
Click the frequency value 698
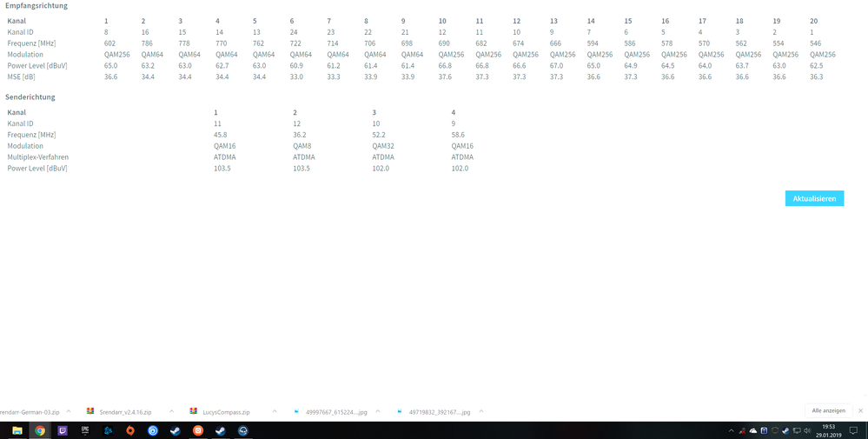[407, 43]
